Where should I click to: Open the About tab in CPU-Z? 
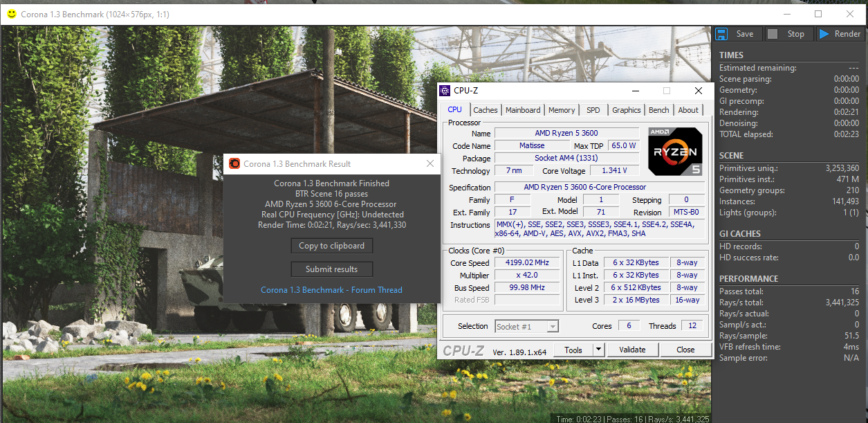tap(688, 110)
